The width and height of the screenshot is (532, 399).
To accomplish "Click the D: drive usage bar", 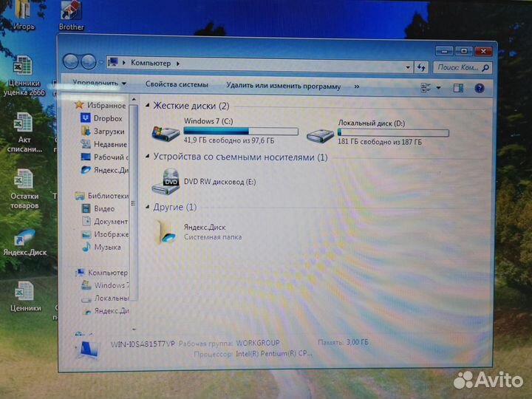I will (393, 133).
